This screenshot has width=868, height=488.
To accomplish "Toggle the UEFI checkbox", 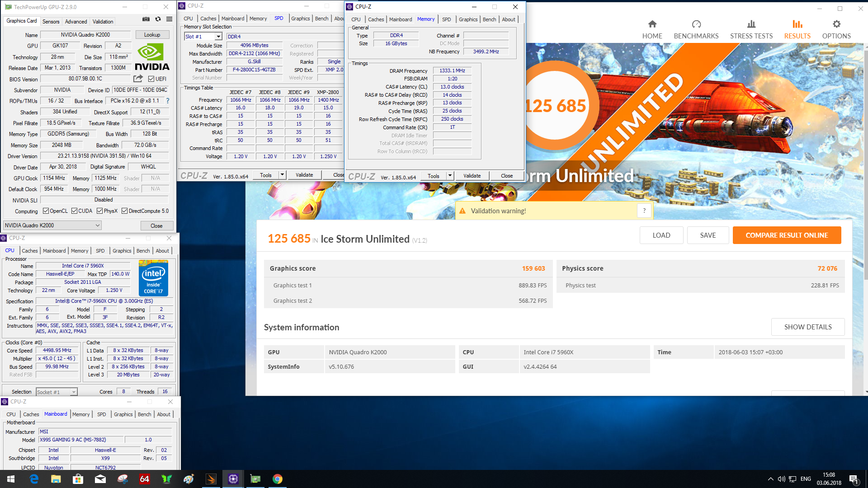I will coord(151,79).
